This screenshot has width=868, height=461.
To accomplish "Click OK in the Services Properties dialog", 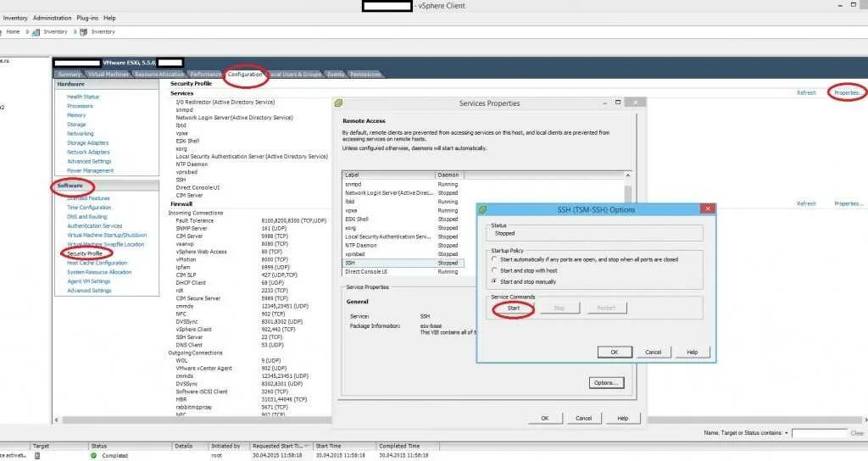I will pos(545,419).
